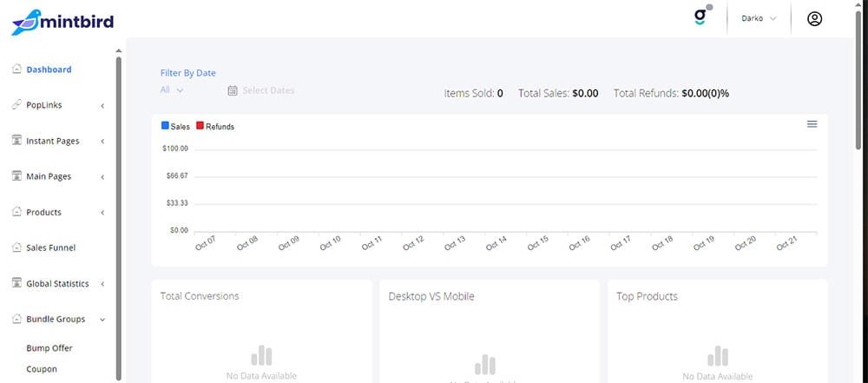Collapse the Bundle Groups submenu

click(x=102, y=320)
